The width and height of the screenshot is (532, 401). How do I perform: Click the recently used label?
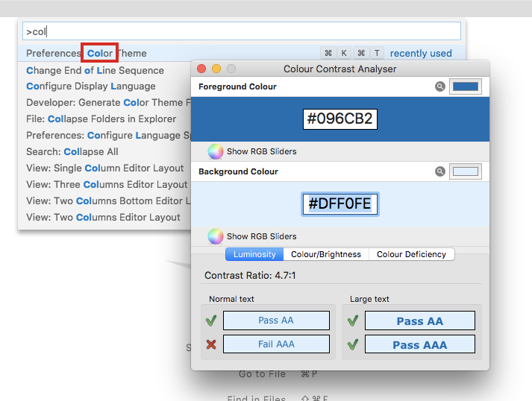(421, 53)
